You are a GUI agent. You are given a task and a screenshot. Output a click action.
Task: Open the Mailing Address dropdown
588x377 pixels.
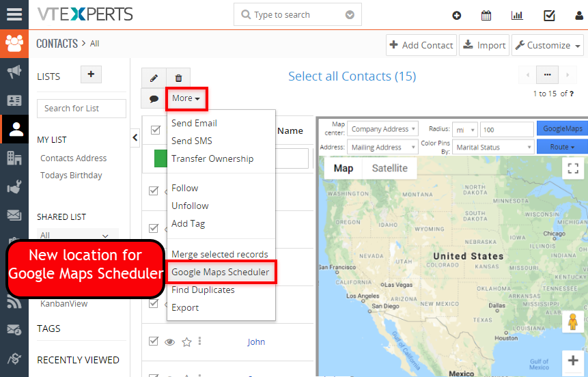pyautogui.click(x=383, y=147)
